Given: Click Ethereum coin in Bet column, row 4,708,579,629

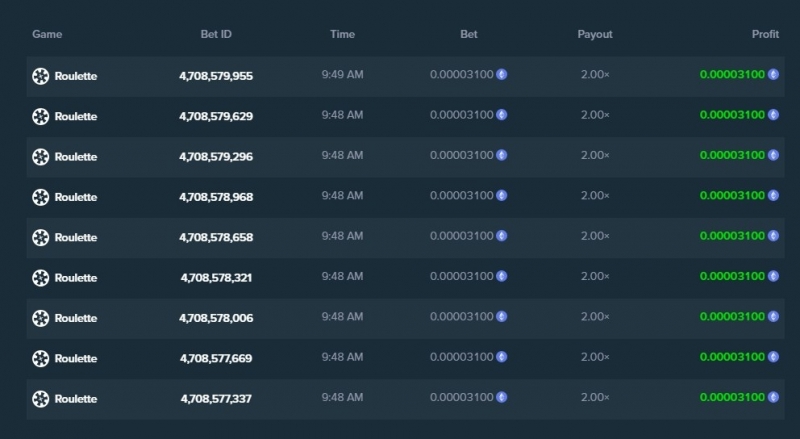Looking at the screenshot, I should [x=502, y=115].
